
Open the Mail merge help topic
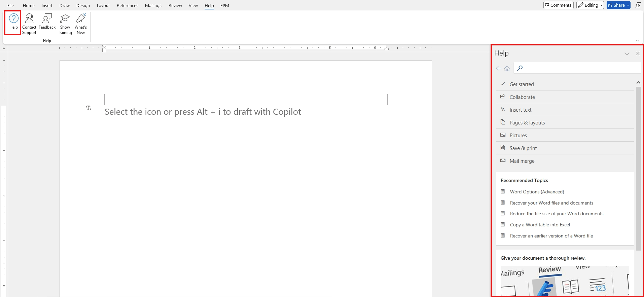coord(565,161)
